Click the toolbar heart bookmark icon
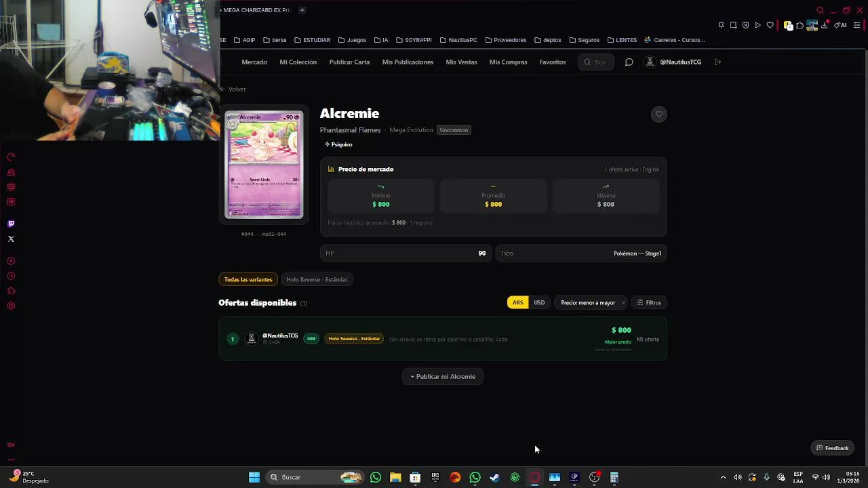The height and width of the screenshot is (488, 868). [770, 25]
